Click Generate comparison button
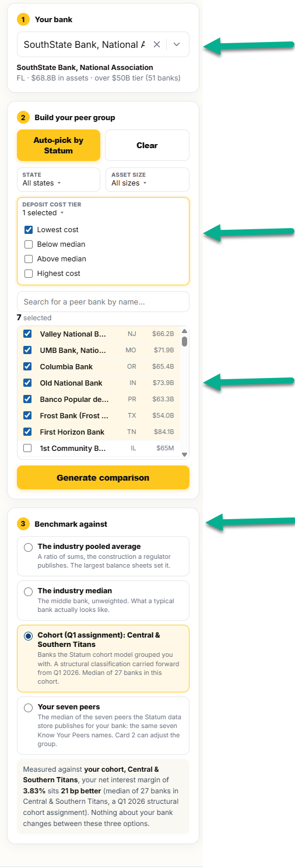Image resolution: width=295 pixels, height=868 pixels. [x=103, y=477]
